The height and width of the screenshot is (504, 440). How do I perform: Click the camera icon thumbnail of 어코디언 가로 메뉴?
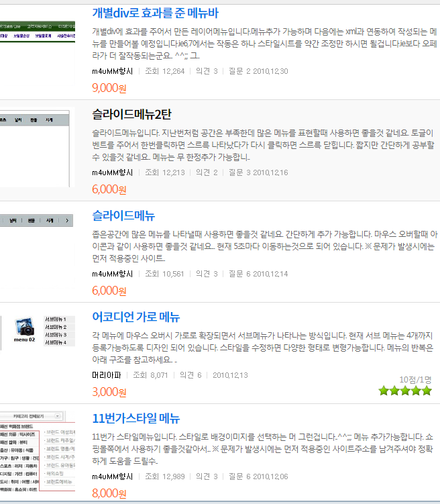pyautogui.click(x=24, y=330)
